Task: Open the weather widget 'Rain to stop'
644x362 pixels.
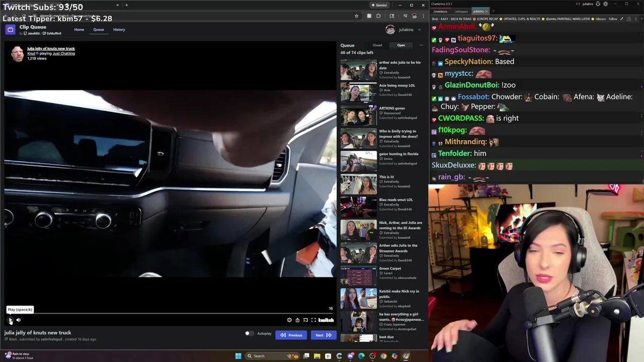Action: point(19,356)
